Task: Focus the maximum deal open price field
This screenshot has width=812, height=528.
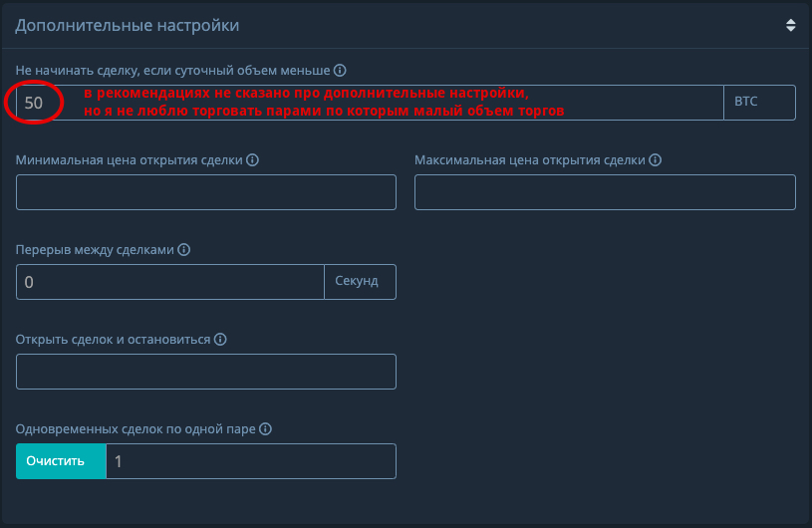Action: [x=605, y=192]
